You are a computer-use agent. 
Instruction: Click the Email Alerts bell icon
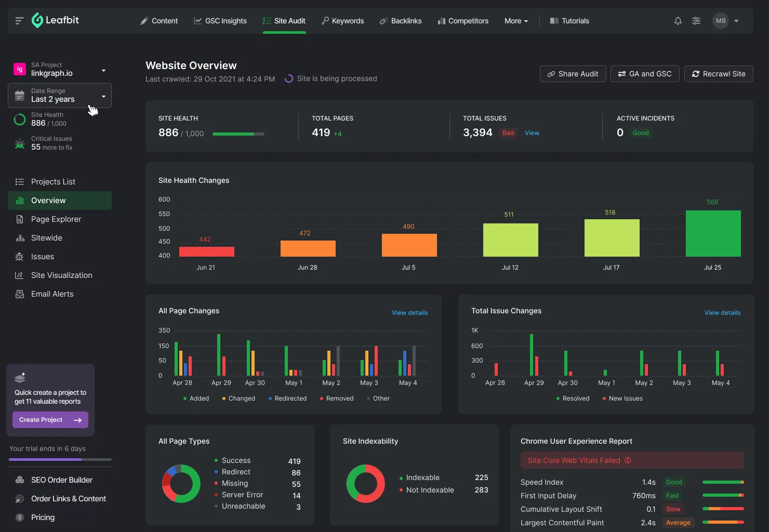tap(19, 294)
